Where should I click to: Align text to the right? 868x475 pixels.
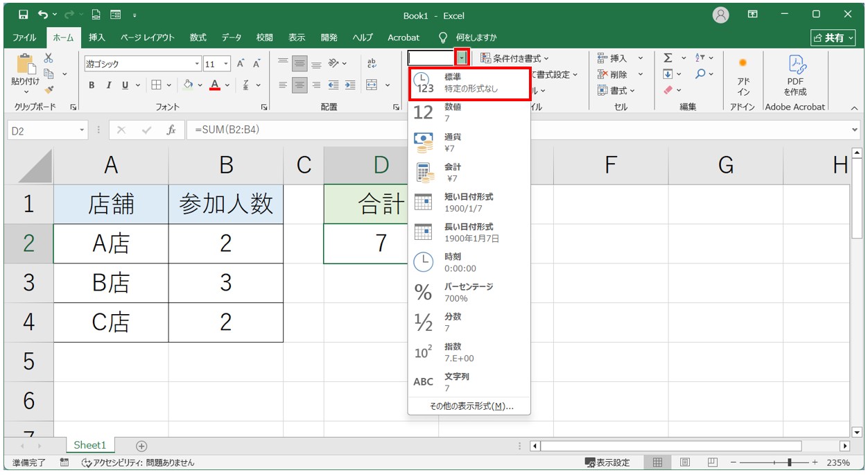(316, 85)
